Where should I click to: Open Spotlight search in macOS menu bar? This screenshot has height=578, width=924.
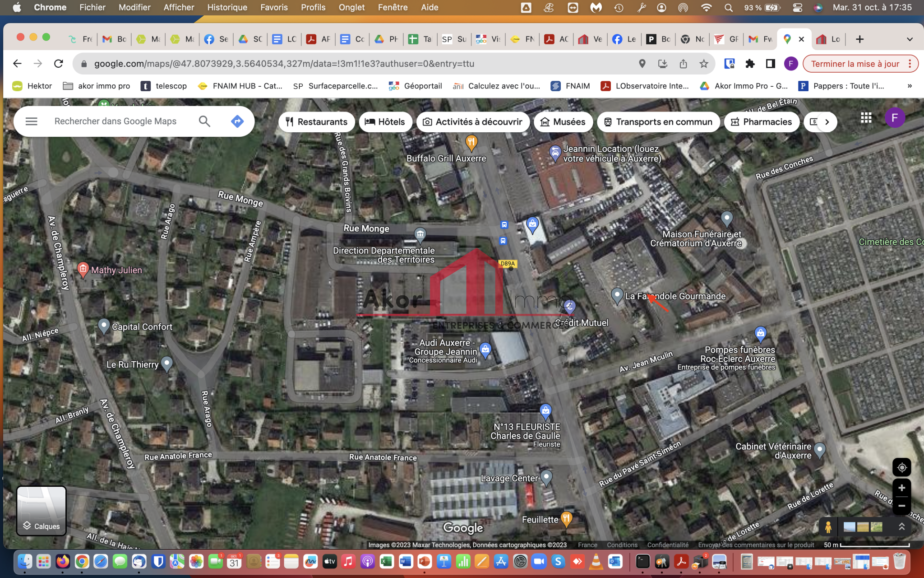click(729, 7)
